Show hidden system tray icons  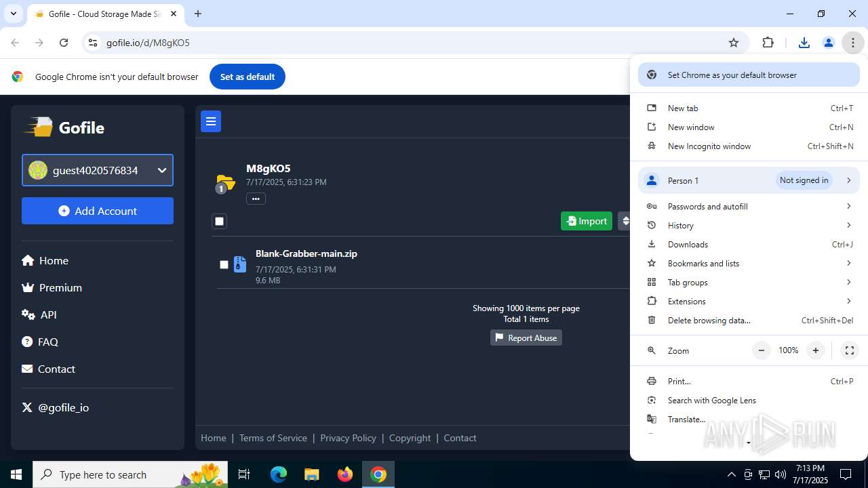tap(731, 474)
